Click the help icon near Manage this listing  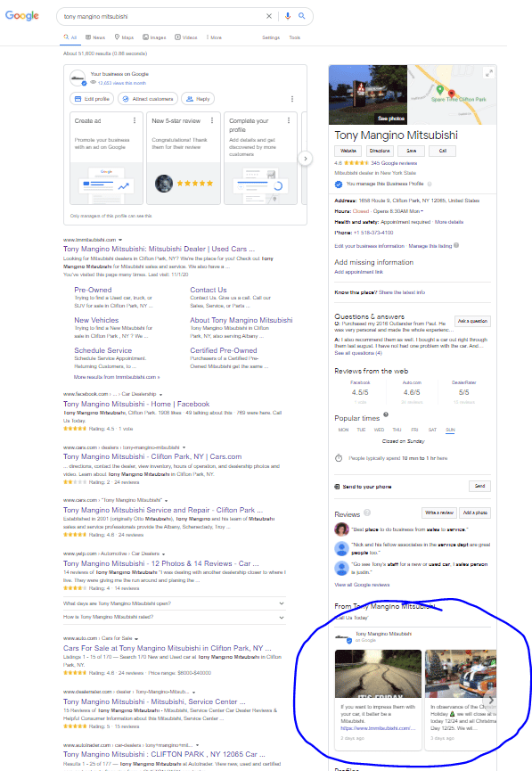pyautogui.click(x=456, y=245)
